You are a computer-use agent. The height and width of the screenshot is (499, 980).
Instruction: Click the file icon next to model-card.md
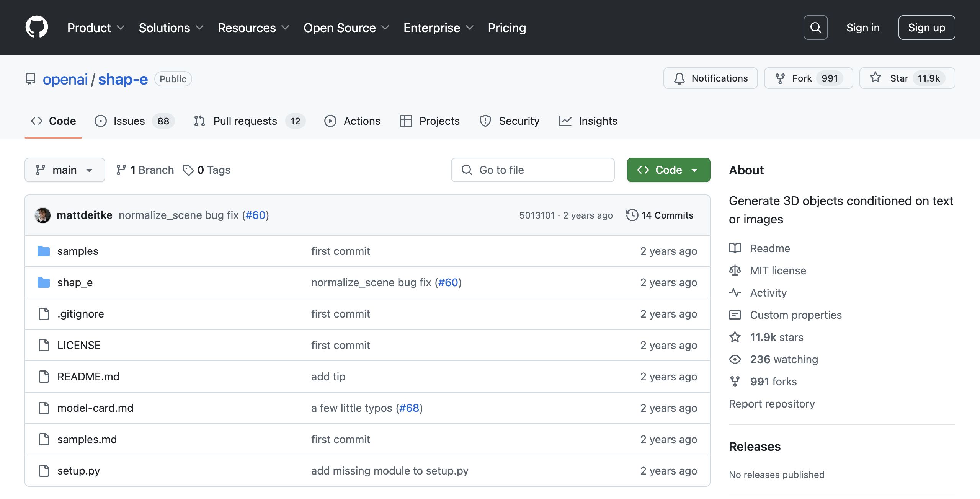tap(44, 408)
